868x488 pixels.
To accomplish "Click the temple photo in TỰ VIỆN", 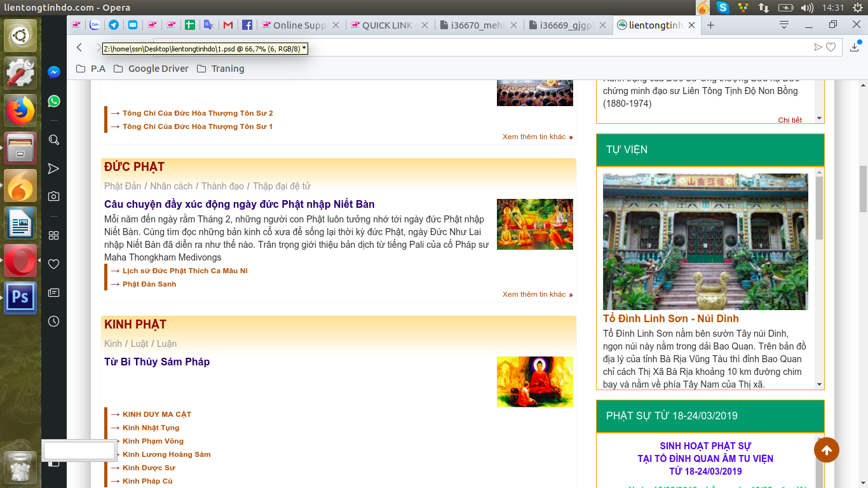I will [x=705, y=241].
